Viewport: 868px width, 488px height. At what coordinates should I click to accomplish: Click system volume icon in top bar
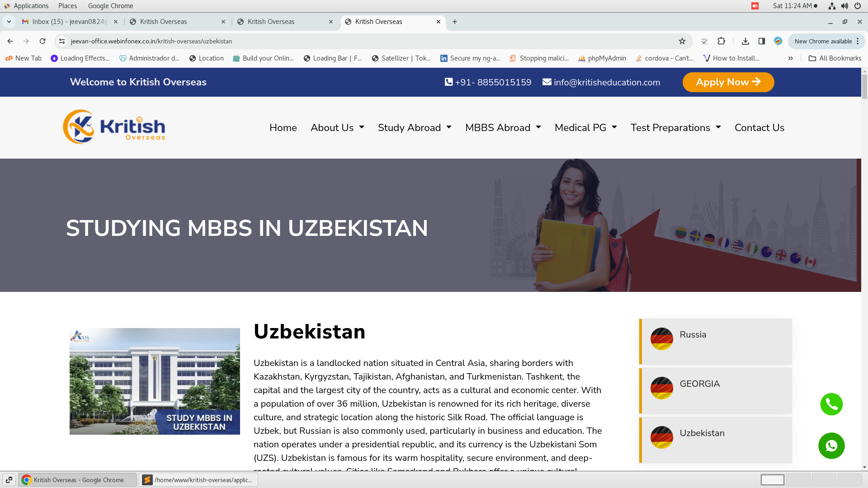point(844,6)
